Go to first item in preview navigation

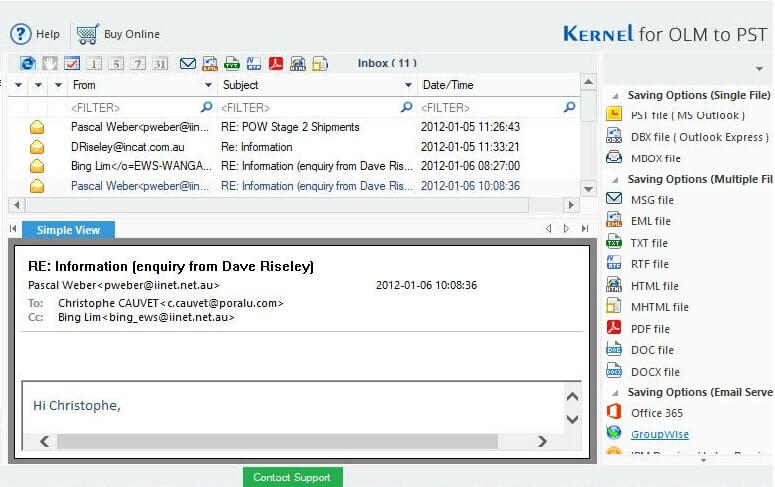point(13,228)
